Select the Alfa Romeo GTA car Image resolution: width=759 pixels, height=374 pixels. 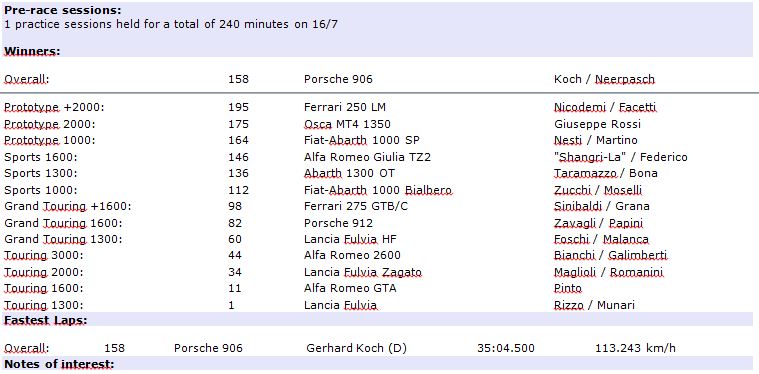pos(350,288)
